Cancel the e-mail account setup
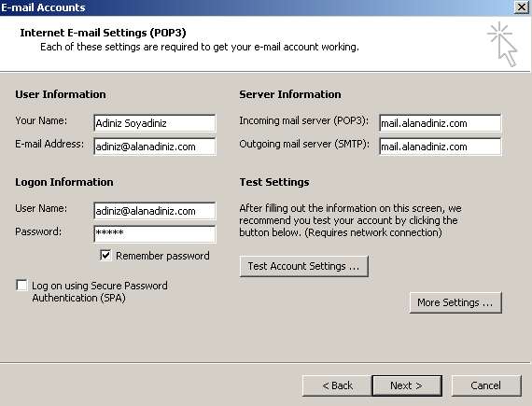This screenshot has width=532, height=406. coord(486,385)
